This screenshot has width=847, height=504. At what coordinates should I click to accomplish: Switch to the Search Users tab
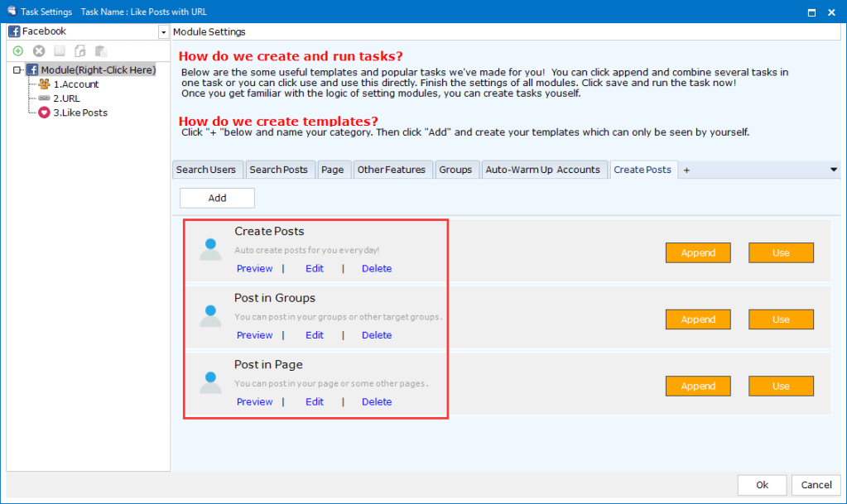(206, 170)
